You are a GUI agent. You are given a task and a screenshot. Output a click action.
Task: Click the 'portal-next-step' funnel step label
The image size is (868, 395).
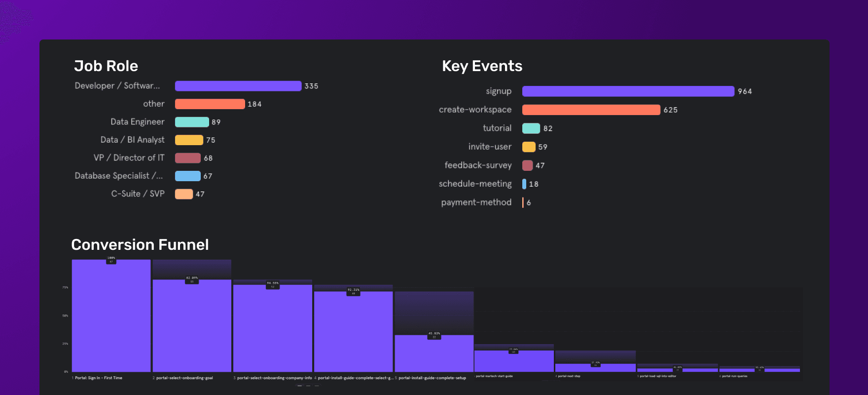click(x=569, y=376)
